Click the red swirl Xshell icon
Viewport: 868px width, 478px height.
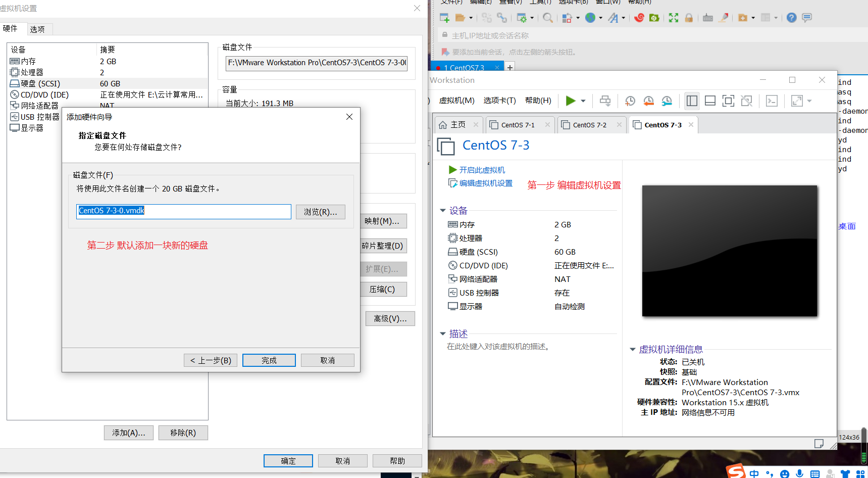coord(639,18)
